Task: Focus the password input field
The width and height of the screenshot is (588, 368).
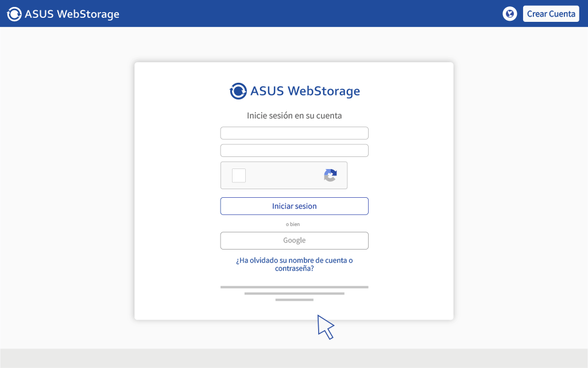Action: (x=295, y=151)
